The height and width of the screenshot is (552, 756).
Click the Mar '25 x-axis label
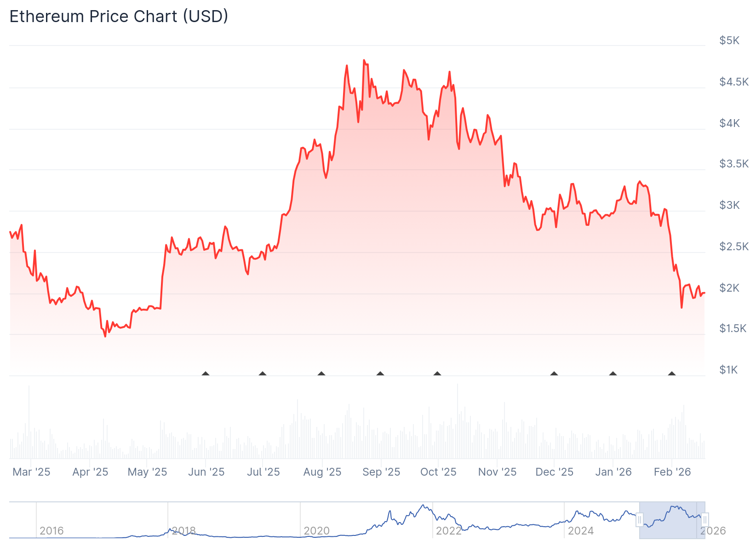point(31,472)
